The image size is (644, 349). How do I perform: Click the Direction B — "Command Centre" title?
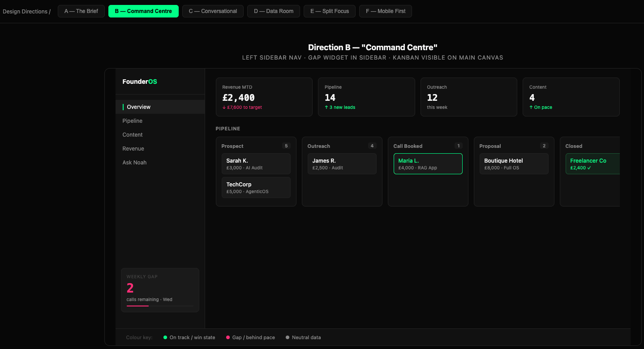pyautogui.click(x=373, y=47)
